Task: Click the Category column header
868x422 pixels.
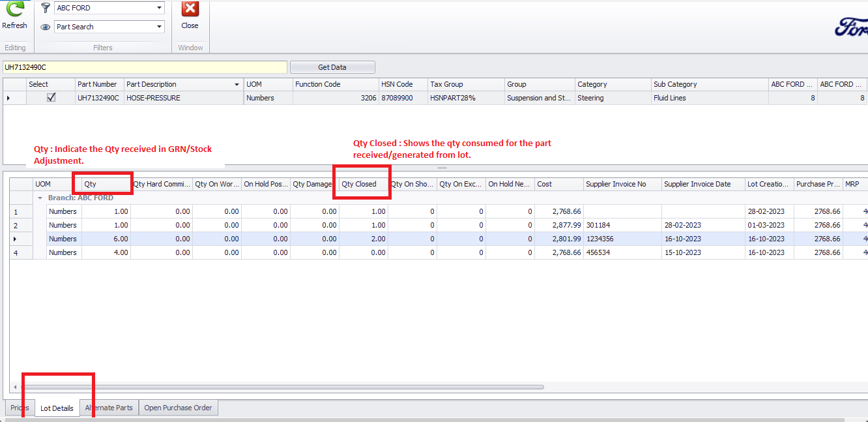Action: [x=613, y=84]
